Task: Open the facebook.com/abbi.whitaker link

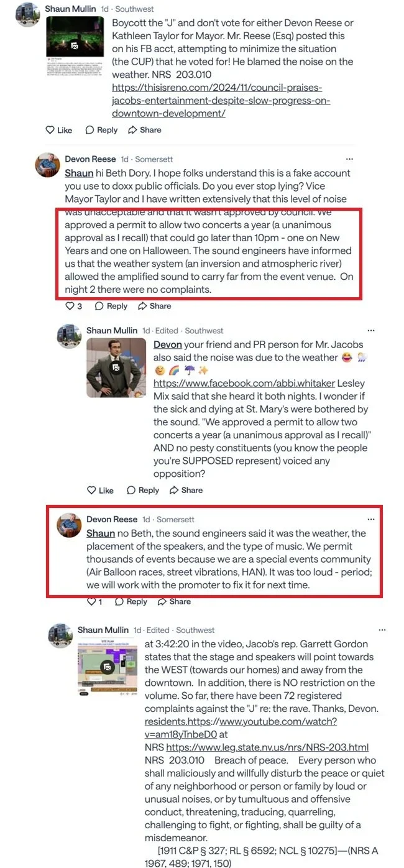Action: (244, 383)
